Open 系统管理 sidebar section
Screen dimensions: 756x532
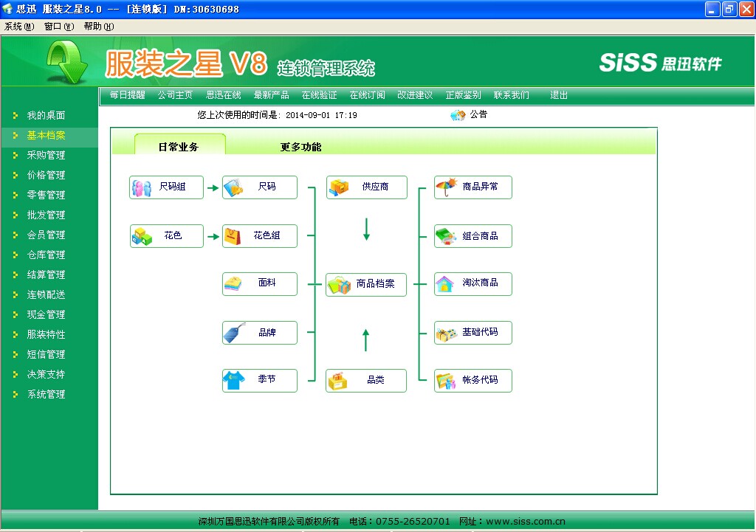point(46,395)
